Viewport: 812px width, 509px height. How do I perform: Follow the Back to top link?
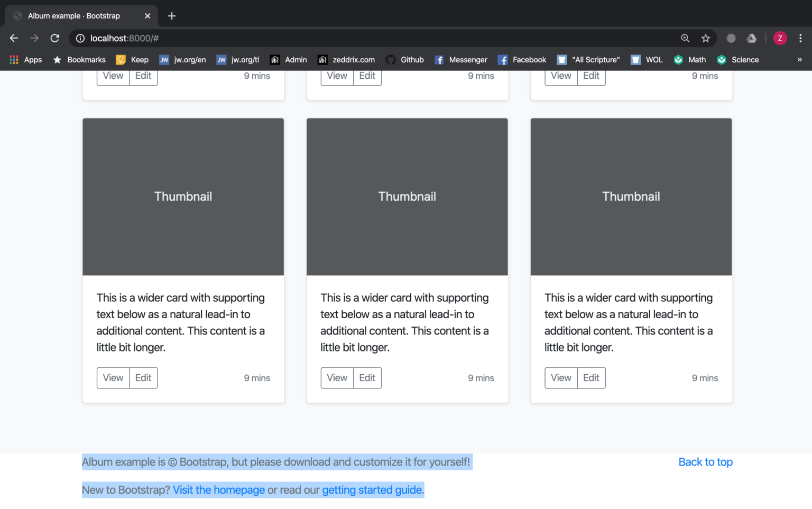(705, 462)
